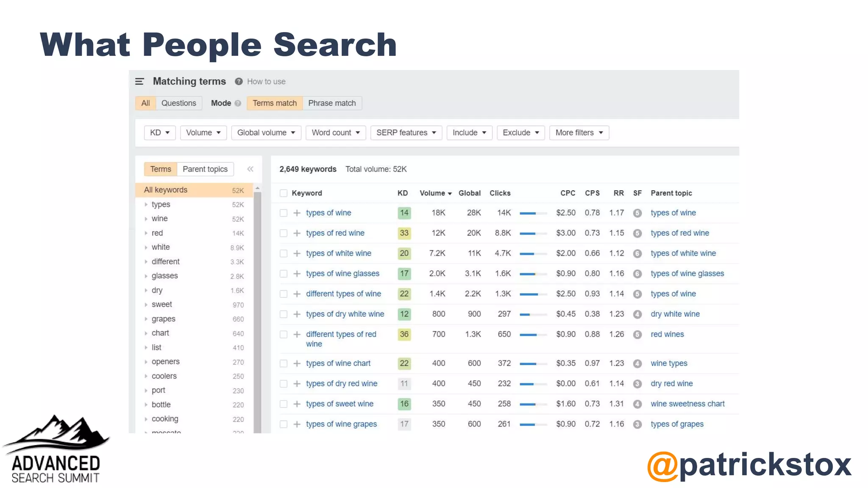
Task: Open the hamburger menu beside Matching terms
Action: pyautogui.click(x=139, y=81)
